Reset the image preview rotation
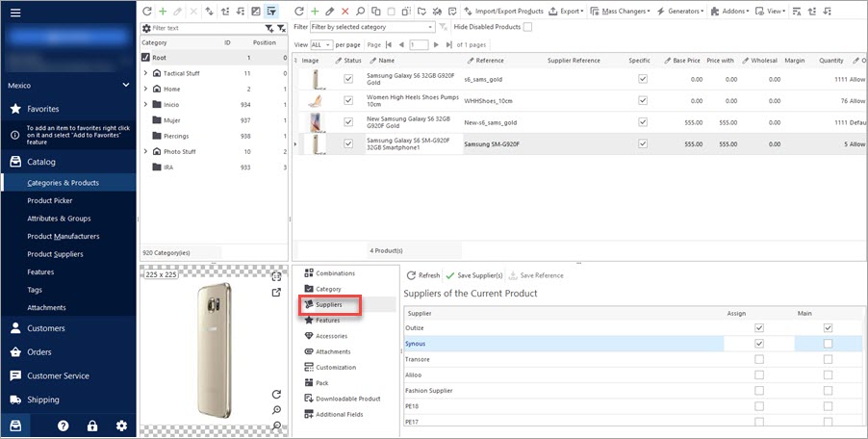The image size is (868, 439). click(x=277, y=394)
